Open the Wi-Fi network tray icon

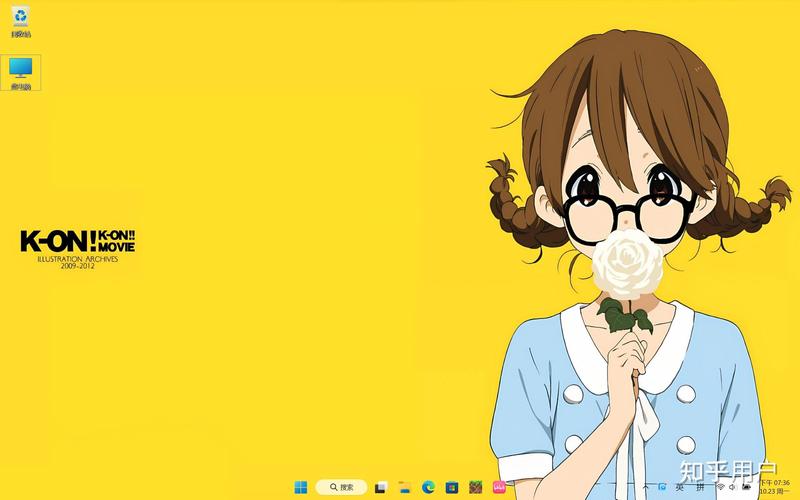(720, 487)
